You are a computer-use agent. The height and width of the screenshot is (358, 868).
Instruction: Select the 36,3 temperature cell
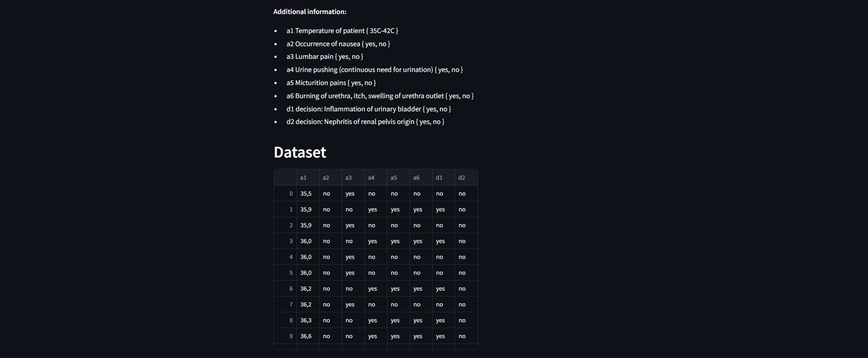[308, 320]
